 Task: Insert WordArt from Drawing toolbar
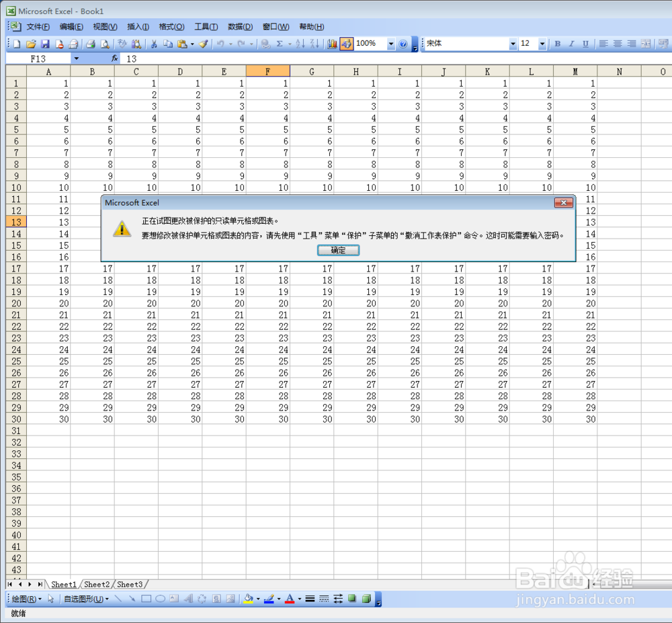(188, 599)
